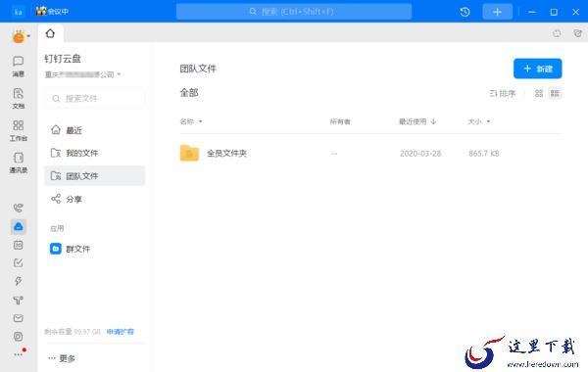588x372 pixels.
Task: Open 我的文件 in the navigation
Action: pyautogui.click(x=94, y=153)
